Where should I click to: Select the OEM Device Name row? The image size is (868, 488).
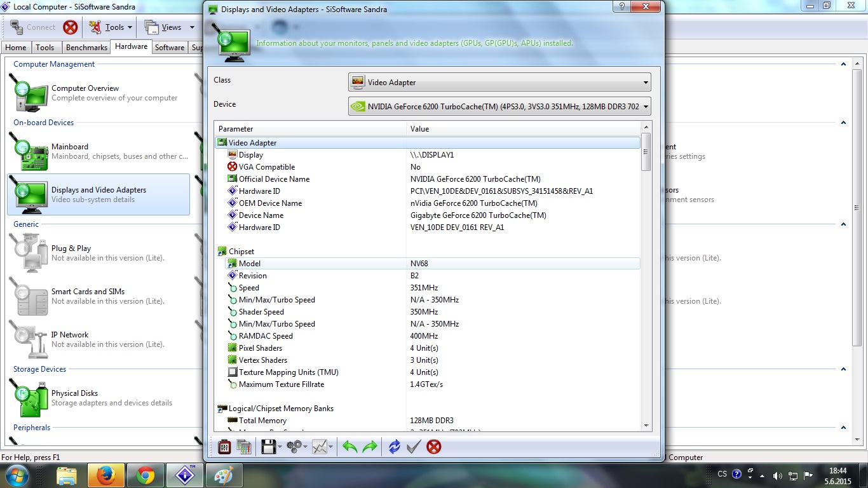(428, 203)
